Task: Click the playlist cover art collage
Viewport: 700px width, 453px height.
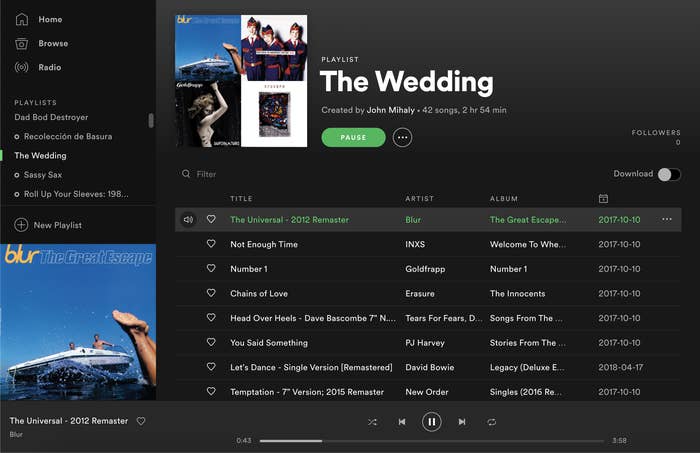Action: pyautogui.click(x=241, y=81)
